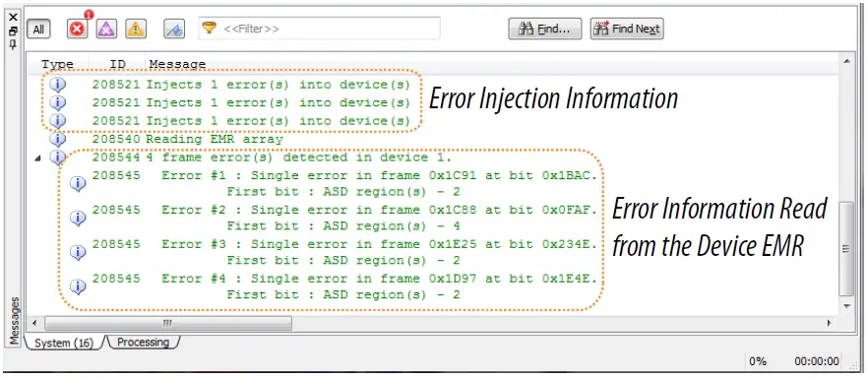Viewport: 868px width, 378px height.
Task: Collapse the 208544 frame errors message
Action: [x=37, y=158]
